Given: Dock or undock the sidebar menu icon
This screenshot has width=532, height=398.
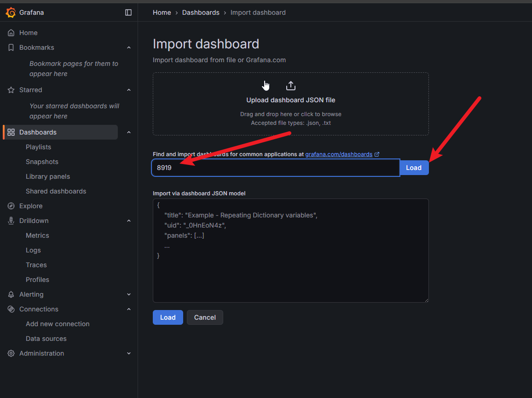Looking at the screenshot, I should tap(128, 12).
